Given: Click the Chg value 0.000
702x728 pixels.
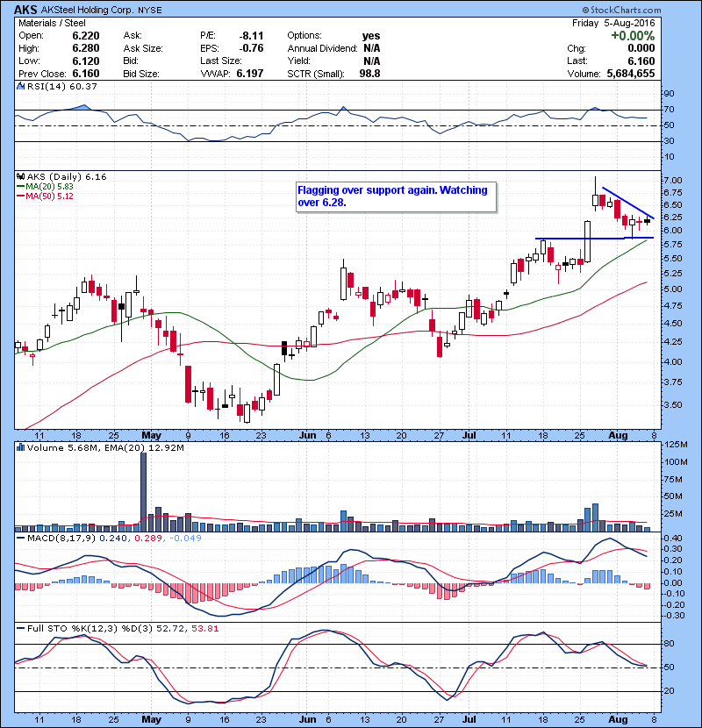Looking at the screenshot, I should [x=641, y=48].
